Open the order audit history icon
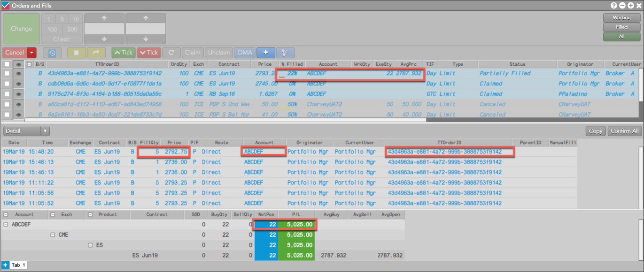644x272 pixels. point(52,53)
